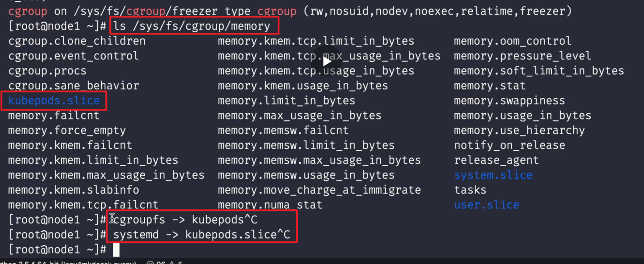
Task: Click the errors count icon in status bar
Action: (x=150, y=263)
